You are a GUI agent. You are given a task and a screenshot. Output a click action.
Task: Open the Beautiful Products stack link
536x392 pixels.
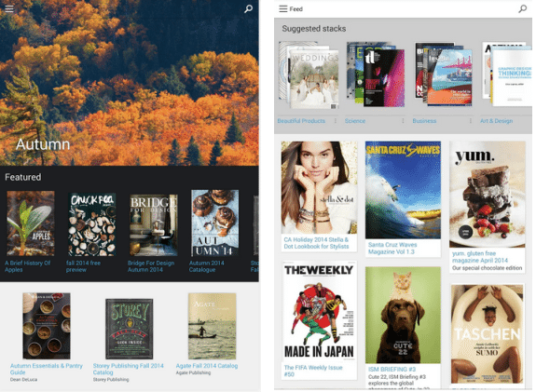[301, 121]
